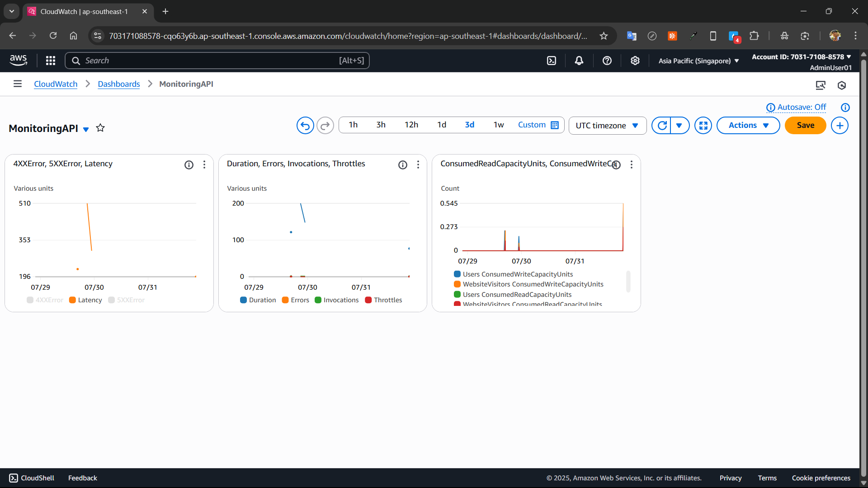Reload the browser page
Viewport: 868px width, 488px height.
(x=53, y=36)
